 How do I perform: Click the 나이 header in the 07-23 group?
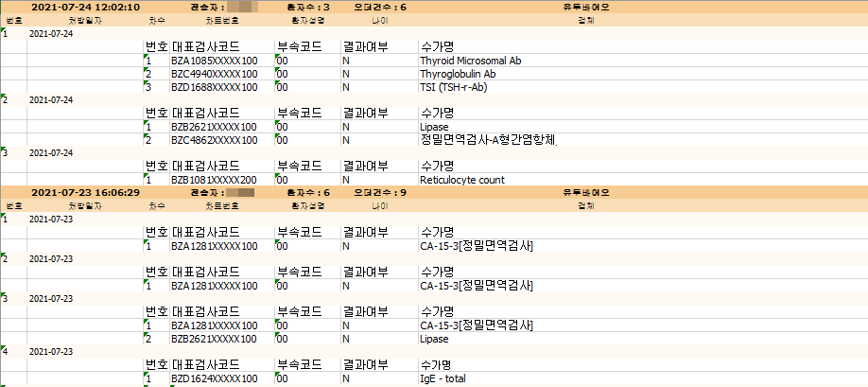[380, 204]
